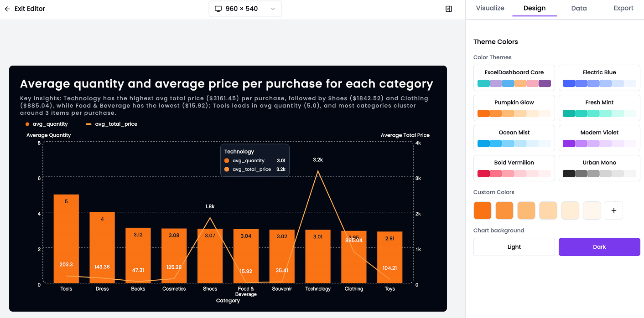
Task: Toggle avg_quantity series via its legend entry
Action: point(50,124)
